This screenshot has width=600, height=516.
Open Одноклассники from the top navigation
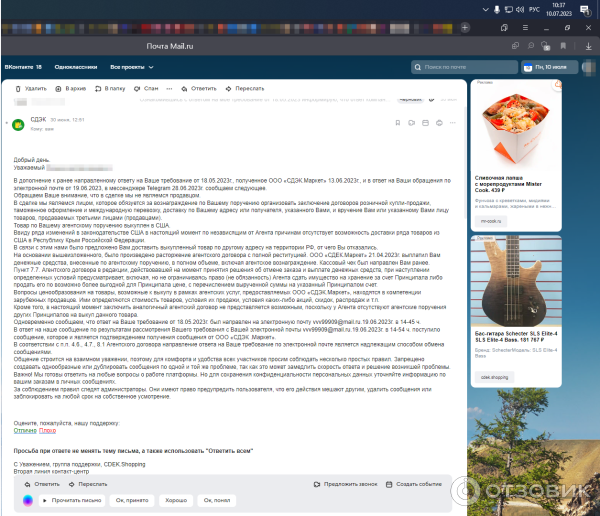75,67
